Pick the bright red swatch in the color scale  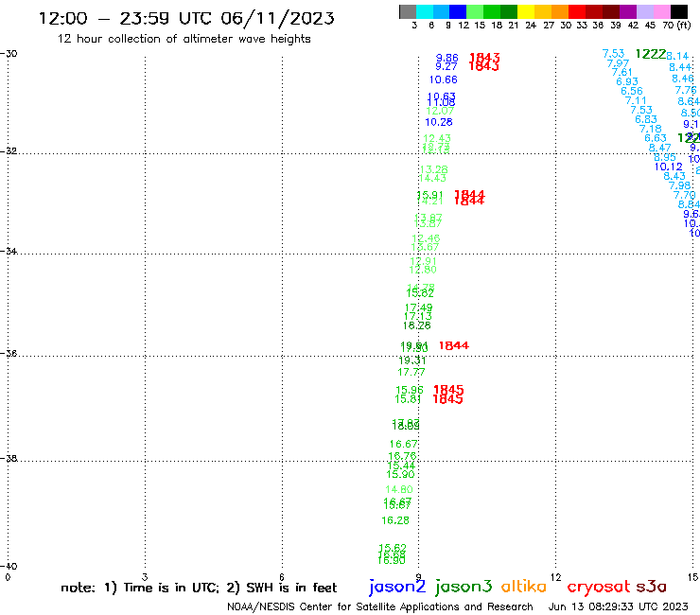pos(577,11)
